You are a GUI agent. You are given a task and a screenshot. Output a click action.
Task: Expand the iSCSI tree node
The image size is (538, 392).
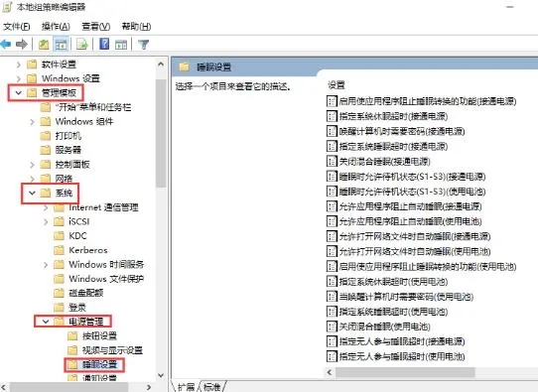click(46, 222)
